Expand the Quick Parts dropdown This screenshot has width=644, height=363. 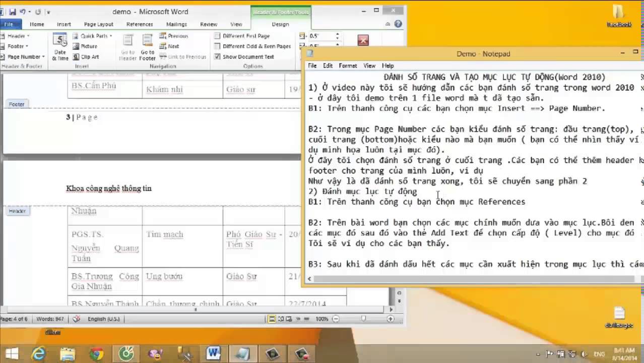(x=93, y=36)
